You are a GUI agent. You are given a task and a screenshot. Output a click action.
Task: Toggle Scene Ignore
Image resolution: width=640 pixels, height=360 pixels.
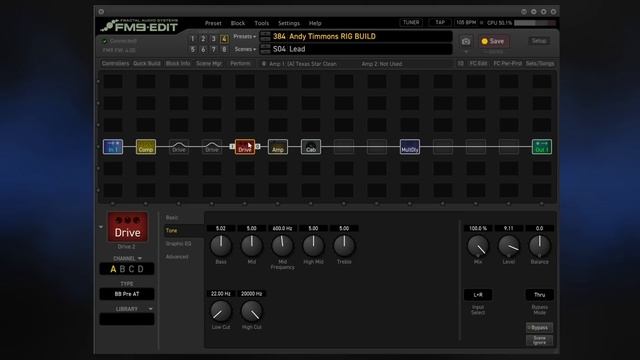(x=540, y=340)
